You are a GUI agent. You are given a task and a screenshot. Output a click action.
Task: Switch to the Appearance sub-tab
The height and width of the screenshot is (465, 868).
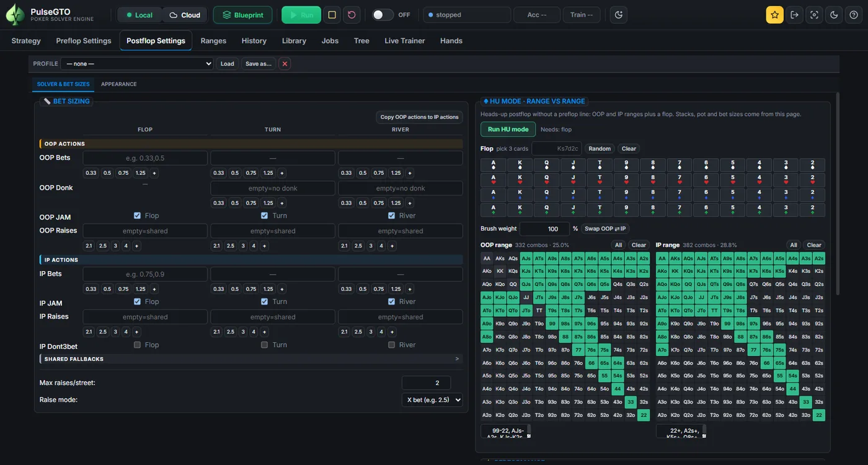pyautogui.click(x=119, y=84)
